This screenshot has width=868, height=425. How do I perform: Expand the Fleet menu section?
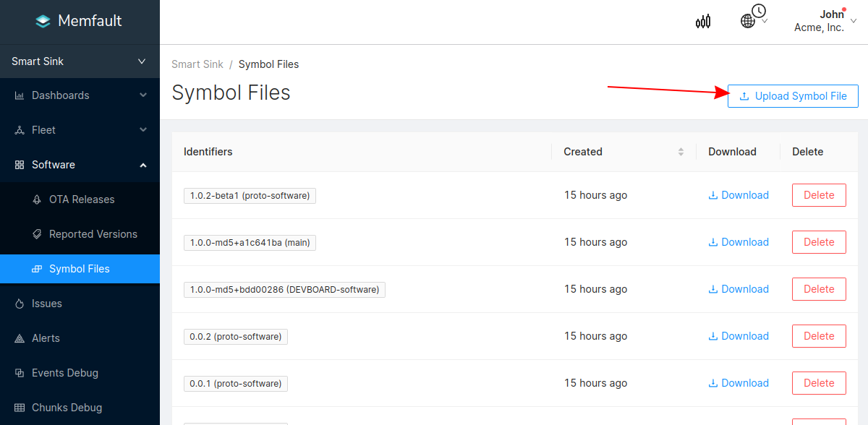coord(143,130)
